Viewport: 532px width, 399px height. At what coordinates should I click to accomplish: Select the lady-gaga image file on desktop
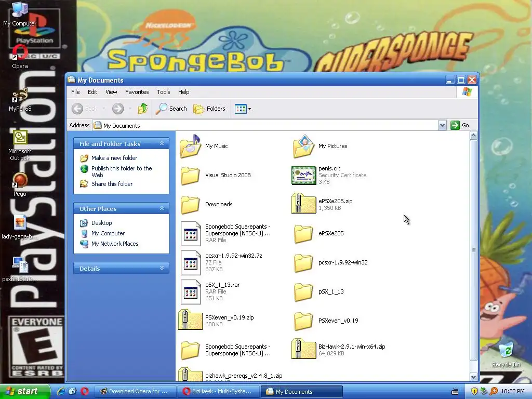[x=20, y=228]
